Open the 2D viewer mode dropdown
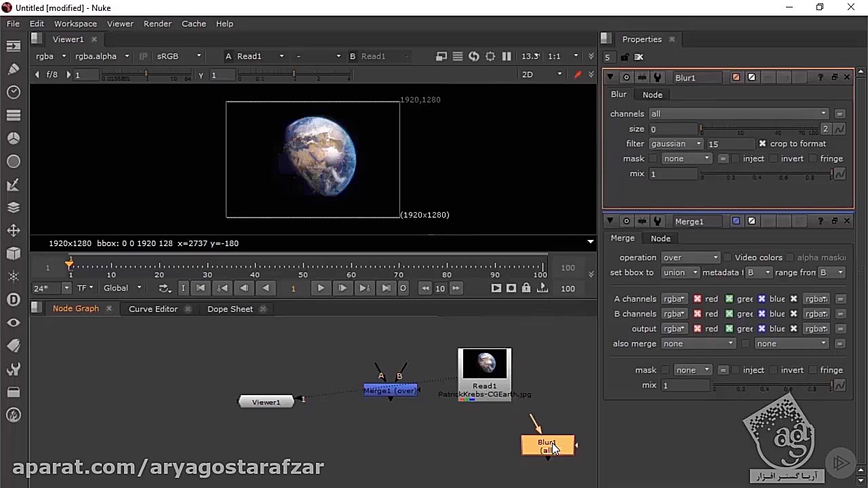The image size is (868, 488). coord(540,74)
